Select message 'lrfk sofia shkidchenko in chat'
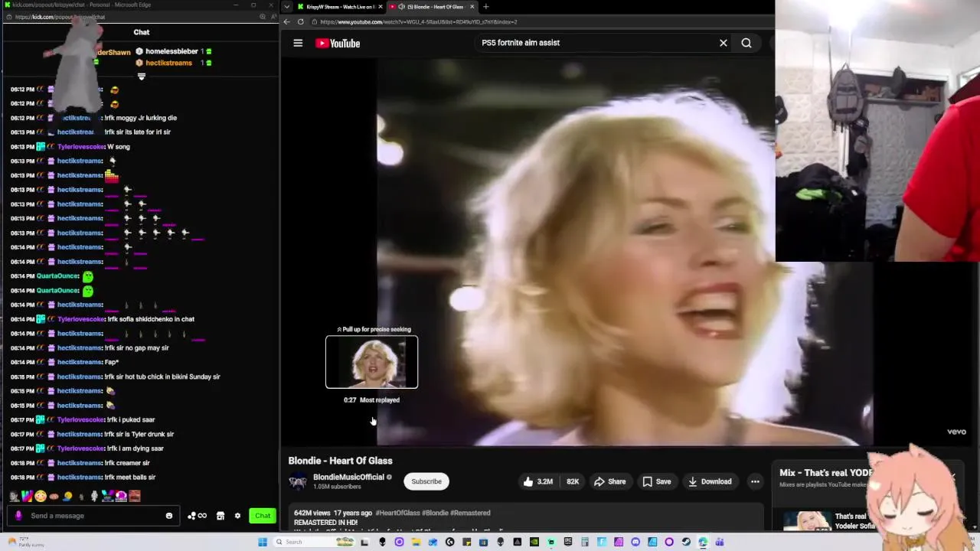The image size is (980, 551). tap(151, 319)
